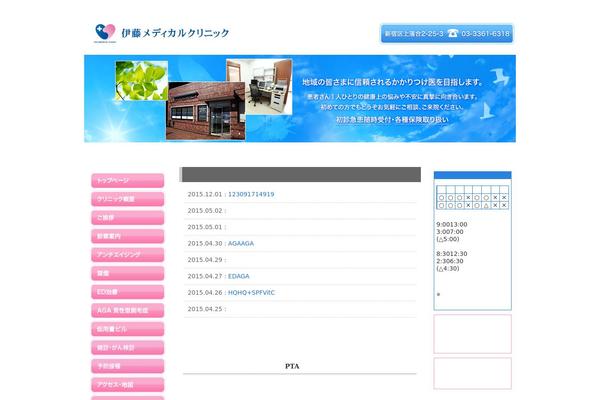Select the 低用量ピル menu button
Image resolution: width=600 pixels, height=400 pixels.
pos(127,329)
